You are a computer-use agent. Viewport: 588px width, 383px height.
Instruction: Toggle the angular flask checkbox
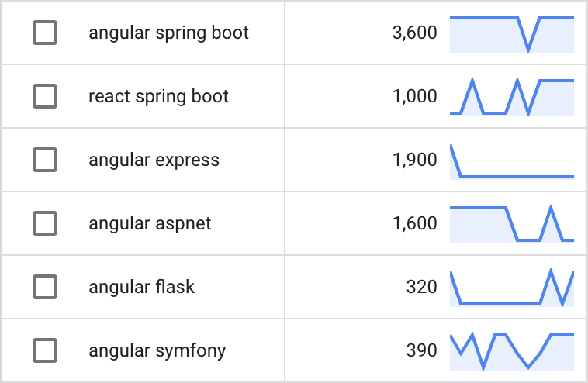click(45, 287)
